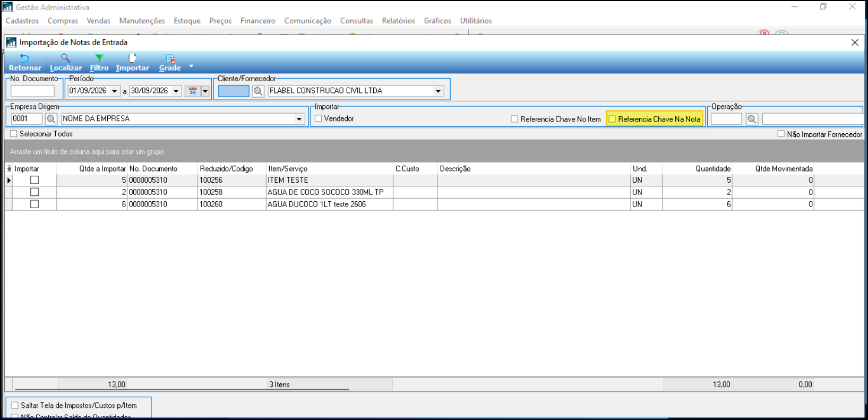868x420 pixels.
Task: Open the Período calendar icon
Action: pyautogui.click(x=193, y=91)
